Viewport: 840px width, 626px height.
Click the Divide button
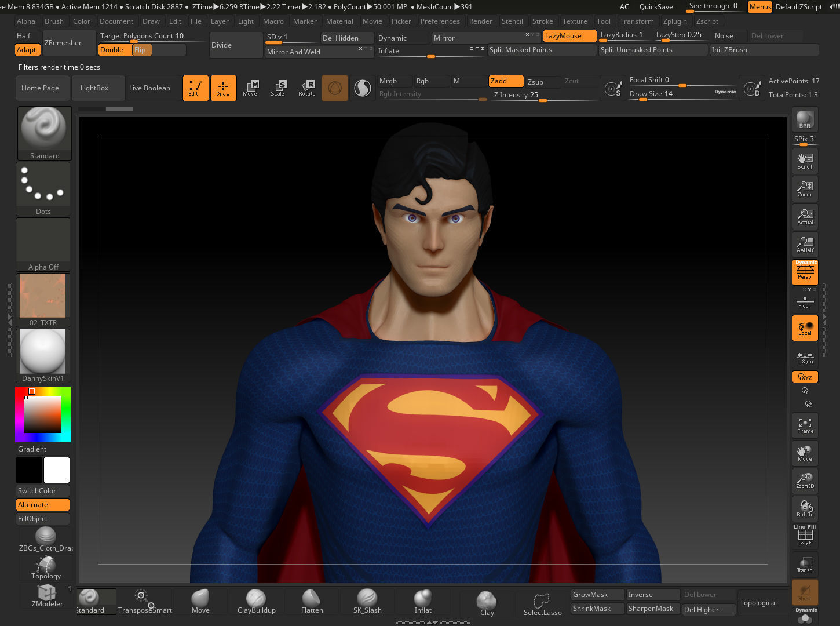pos(236,45)
